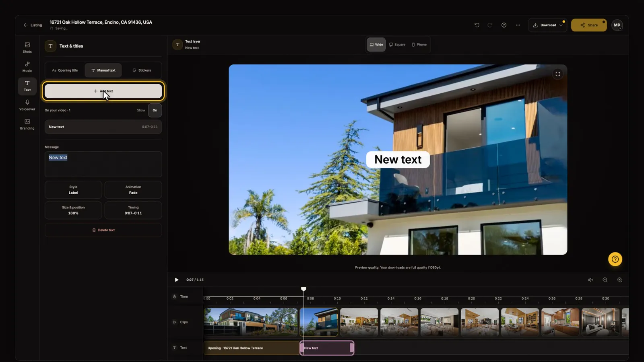Screen dimensions: 644x362
Task: Open Size & position 100% settings
Action: pyautogui.click(x=73, y=210)
